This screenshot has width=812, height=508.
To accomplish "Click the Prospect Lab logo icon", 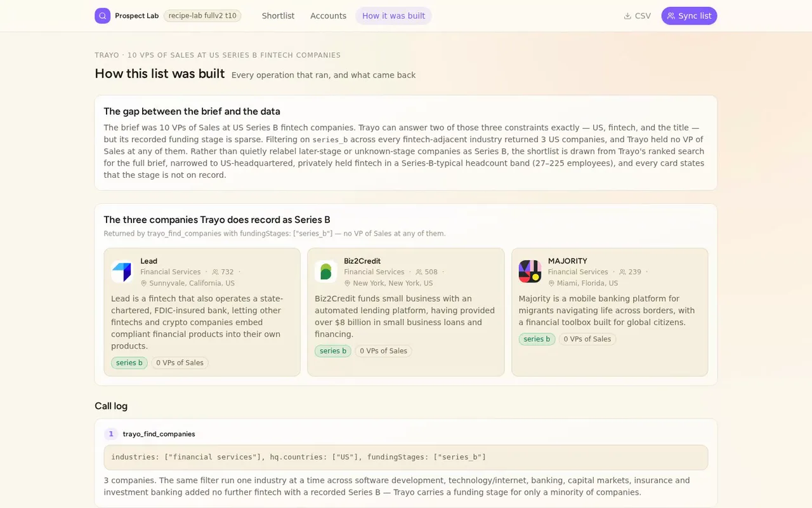I will [x=103, y=16].
